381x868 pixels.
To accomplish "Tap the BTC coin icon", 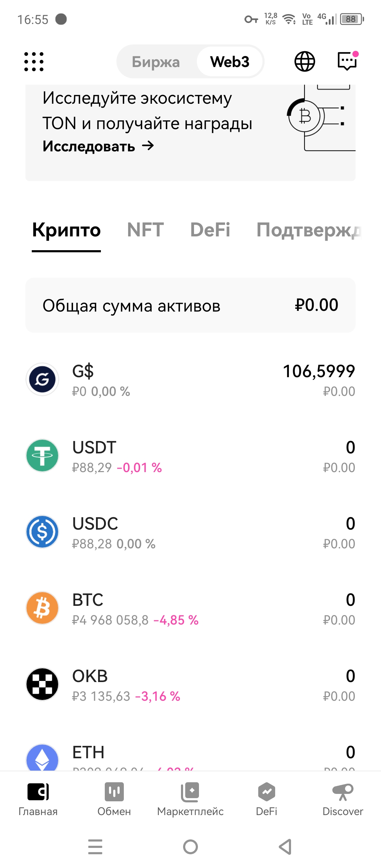I will (x=42, y=608).
